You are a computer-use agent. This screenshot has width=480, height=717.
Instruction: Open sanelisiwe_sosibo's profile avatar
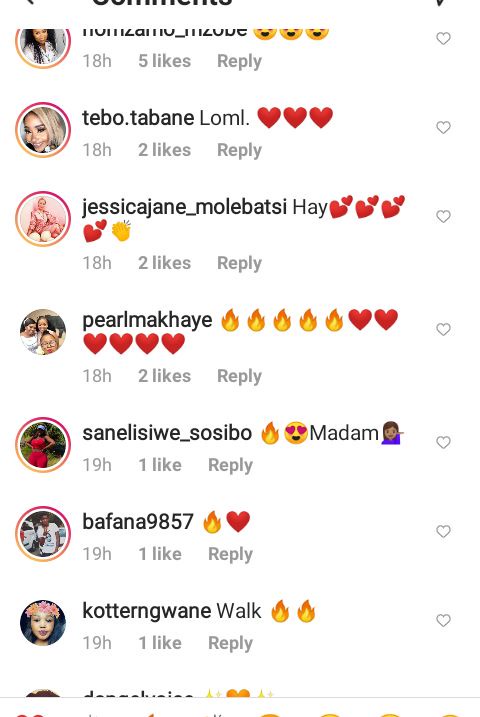[x=43, y=444]
